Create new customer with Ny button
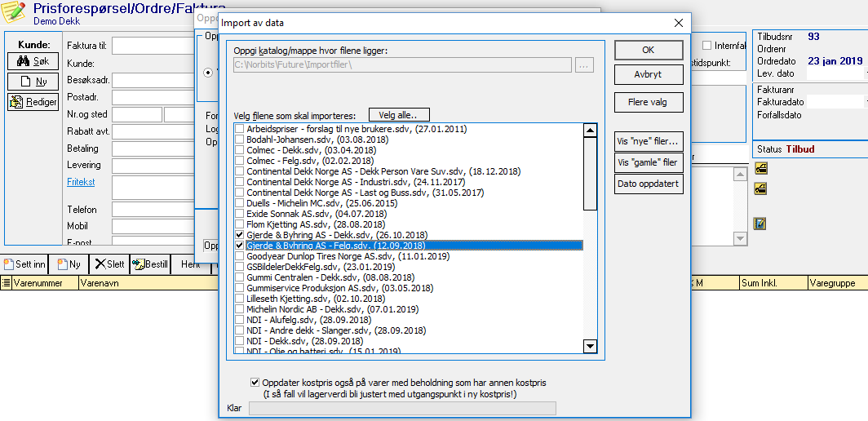This screenshot has width=868, height=421. click(x=33, y=82)
